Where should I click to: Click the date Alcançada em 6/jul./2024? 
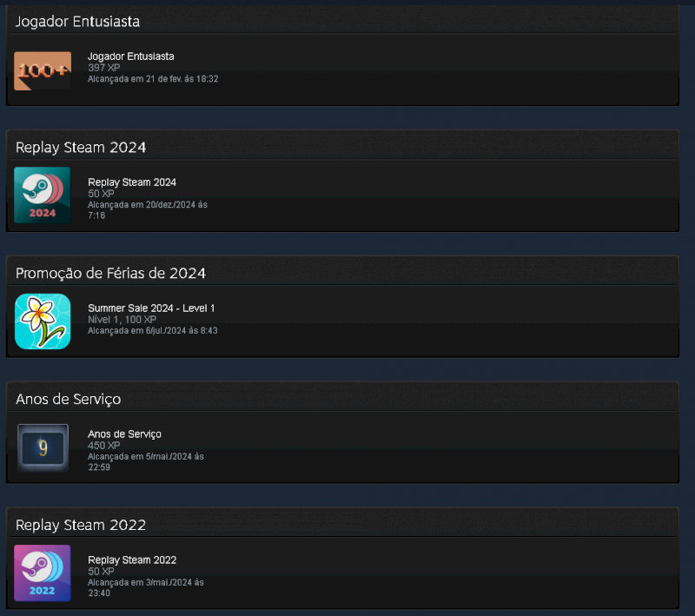(x=153, y=331)
